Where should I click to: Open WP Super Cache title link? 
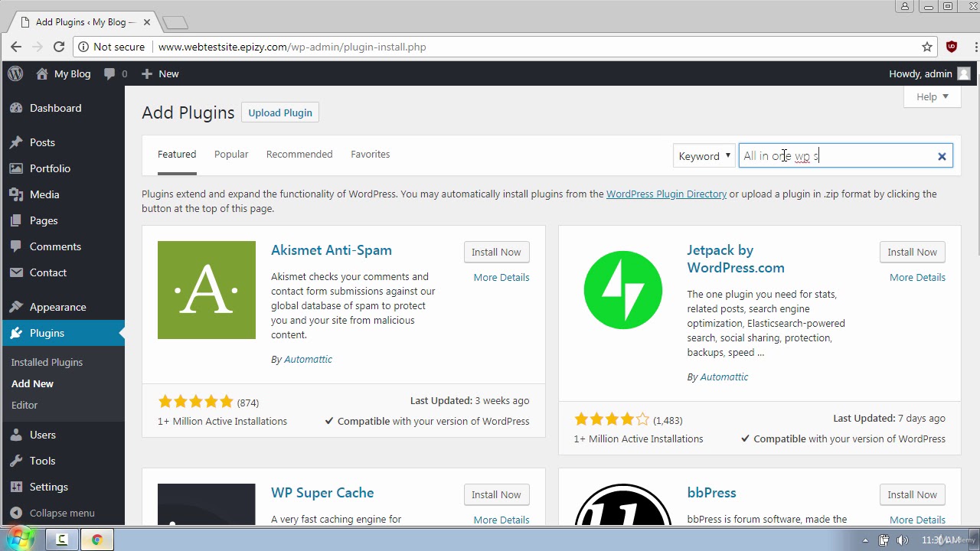pyautogui.click(x=322, y=493)
